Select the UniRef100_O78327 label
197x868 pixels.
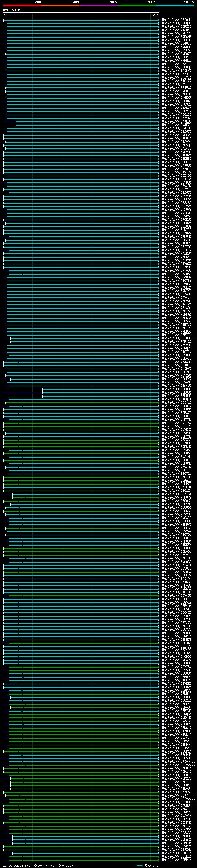[176, 104]
